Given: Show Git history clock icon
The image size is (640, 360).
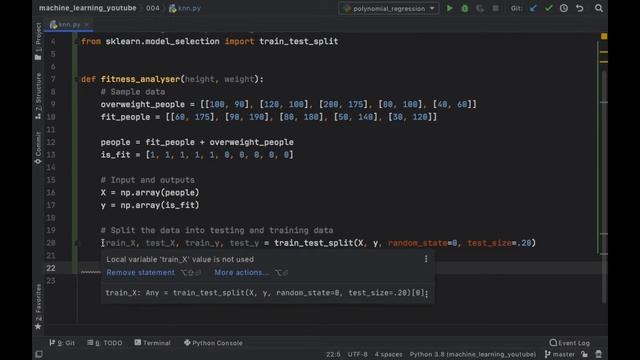Looking at the screenshot, I should 564,8.
